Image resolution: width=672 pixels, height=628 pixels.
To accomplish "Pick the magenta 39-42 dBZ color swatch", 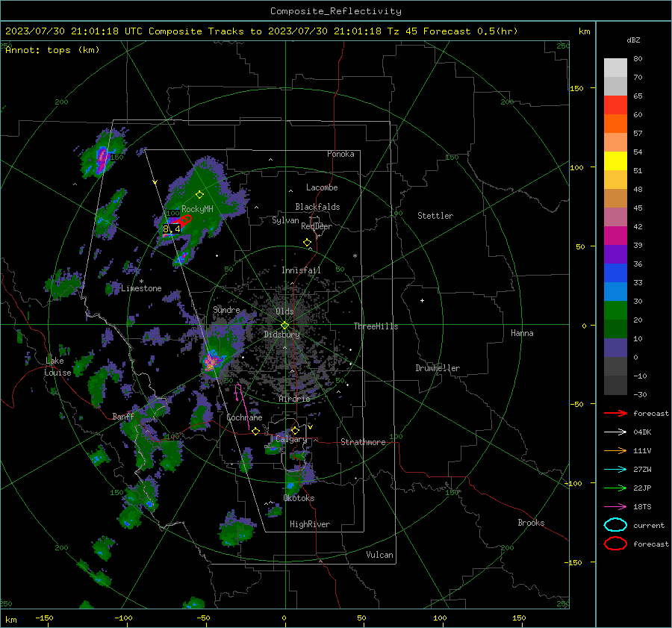I will pyautogui.click(x=615, y=235).
